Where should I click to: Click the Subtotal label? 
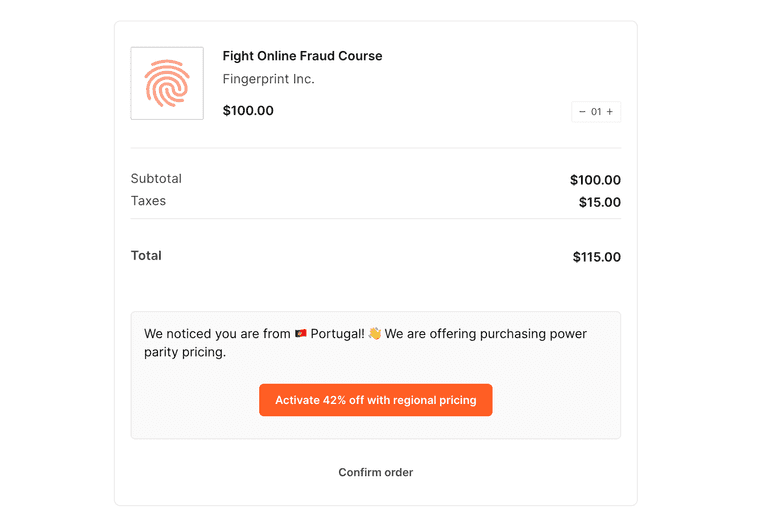point(156,179)
